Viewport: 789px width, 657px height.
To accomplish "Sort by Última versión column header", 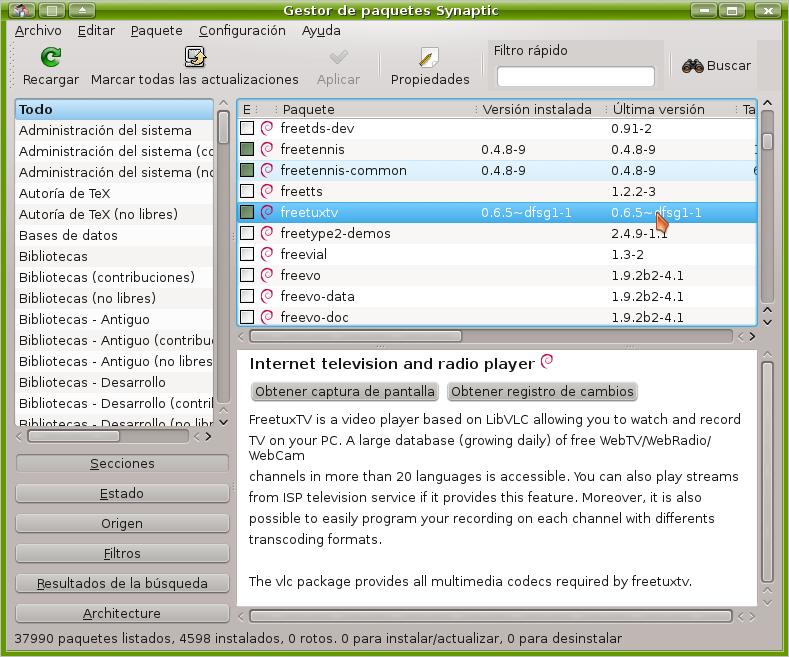I will tap(670, 109).
